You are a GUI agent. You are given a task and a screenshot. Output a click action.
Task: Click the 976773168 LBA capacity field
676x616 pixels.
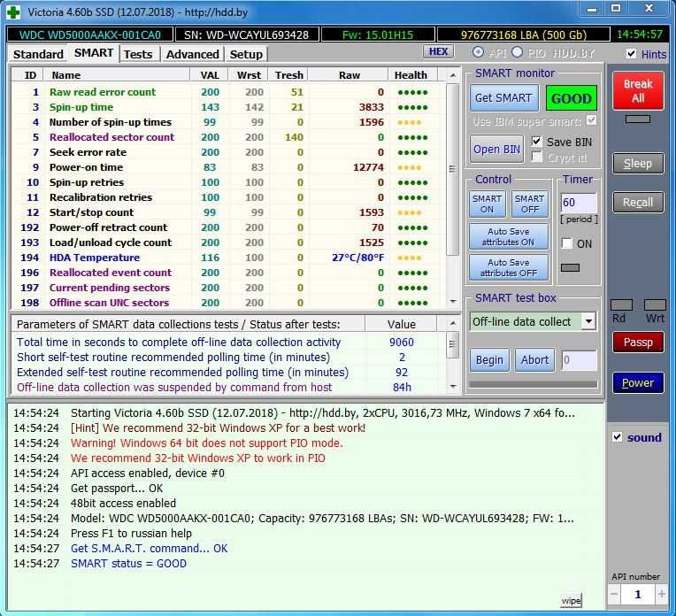point(524,35)
